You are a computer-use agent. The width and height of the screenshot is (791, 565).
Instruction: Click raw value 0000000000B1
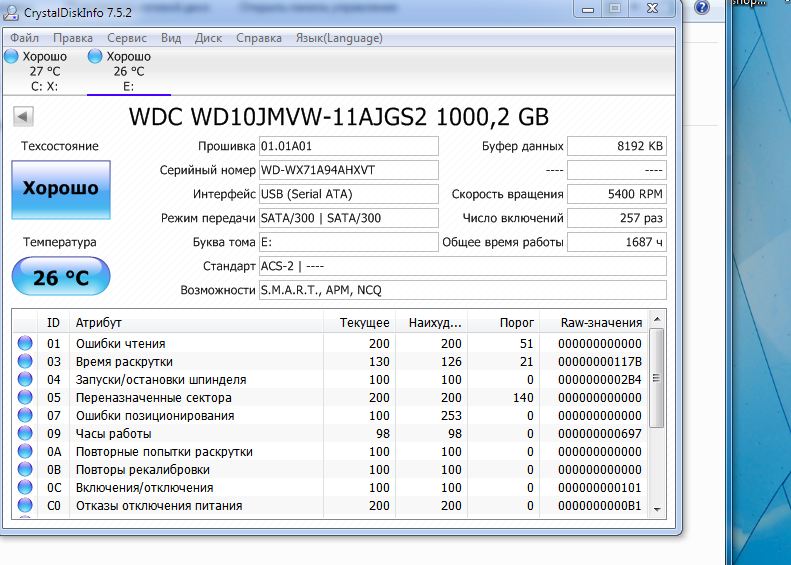(x=600, y=506)
